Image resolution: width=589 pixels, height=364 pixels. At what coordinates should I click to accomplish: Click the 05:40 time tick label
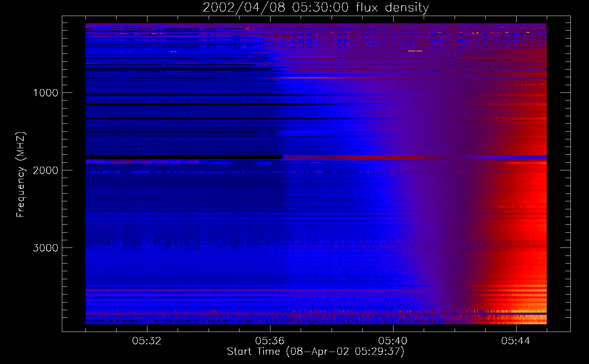coord(393,341)
